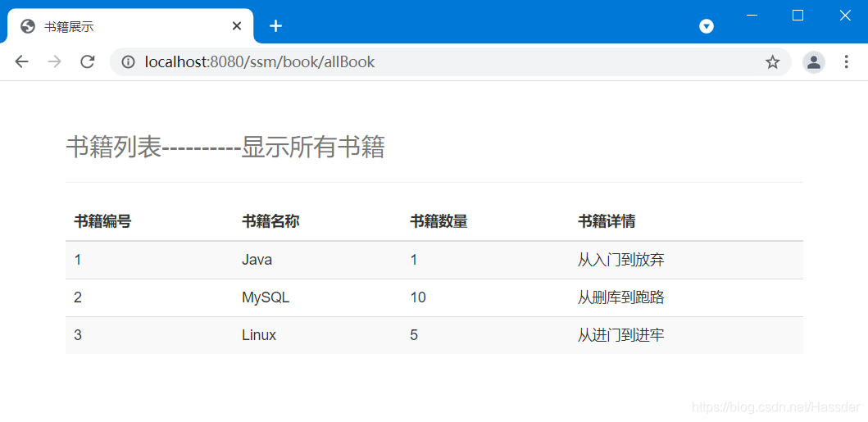Click the browser forward arrow
Screen dimensions: 868x422
pyautogui.click(x=54, y=62)
